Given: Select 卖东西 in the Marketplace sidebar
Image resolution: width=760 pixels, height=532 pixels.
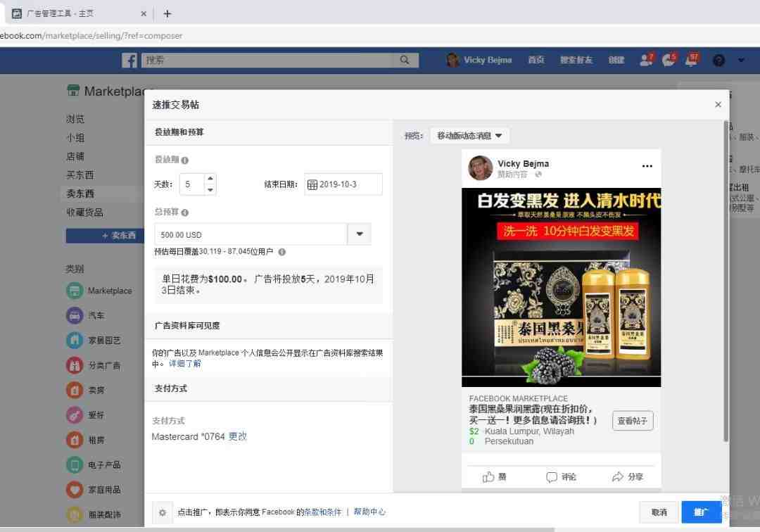Looking at the screenshot, I should [80, 194].
